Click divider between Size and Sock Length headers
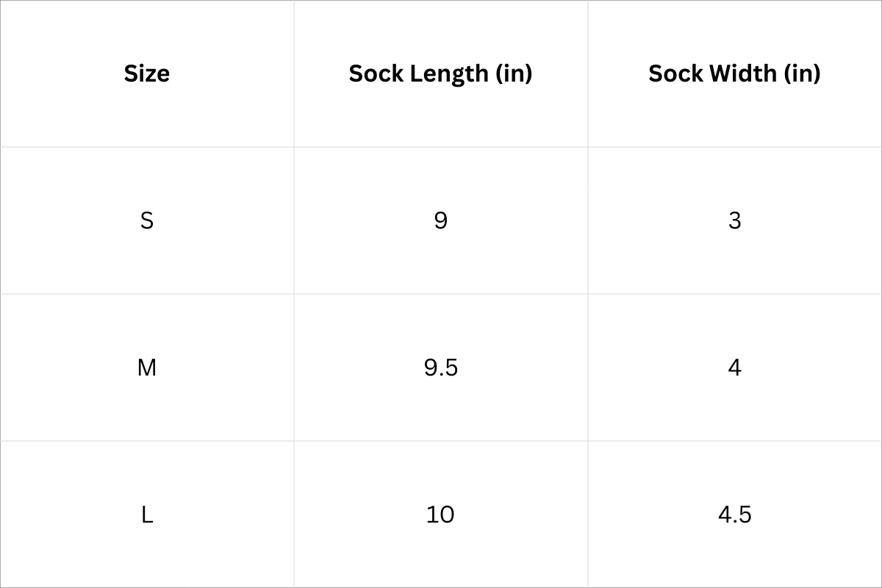This screenshot has height=588, width=882. (x=294, y=73)
